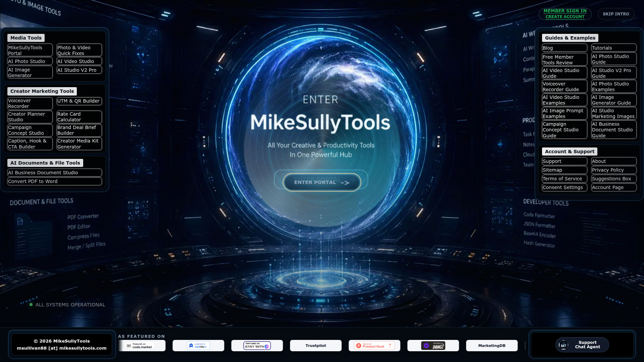Open Campaign Concept Studio tool
644x362 pixels.
coord(30,130)
